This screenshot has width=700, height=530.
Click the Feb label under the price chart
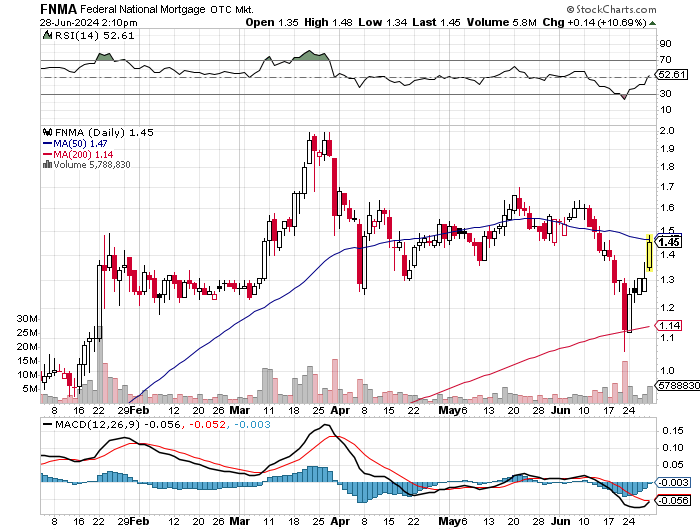(139, 410)
